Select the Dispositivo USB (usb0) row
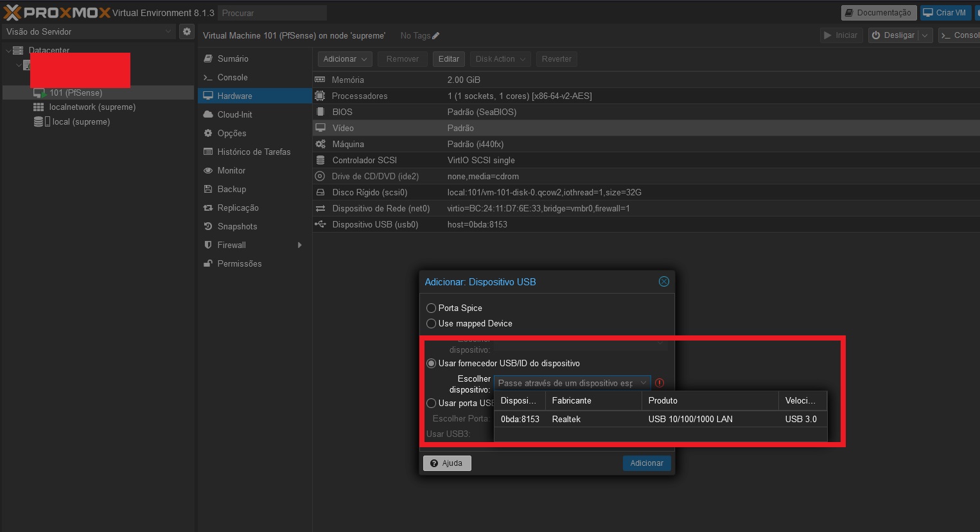Image resolution: width=980 pixels, height=532 pixels. tap(646, 224)
